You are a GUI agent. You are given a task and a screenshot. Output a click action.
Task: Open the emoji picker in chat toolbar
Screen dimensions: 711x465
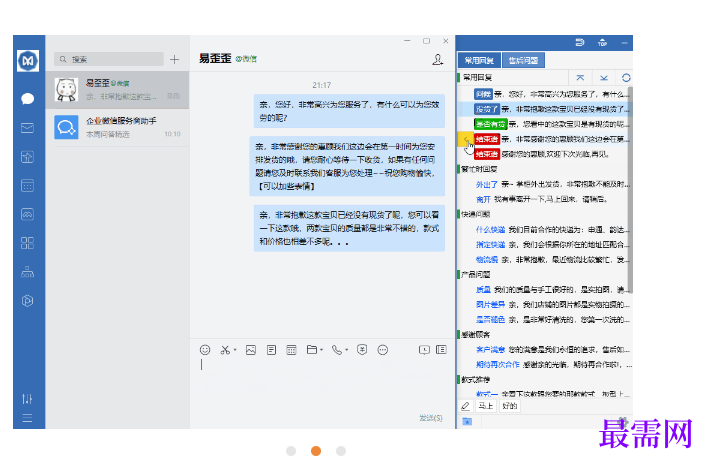[x=205, y=350]
